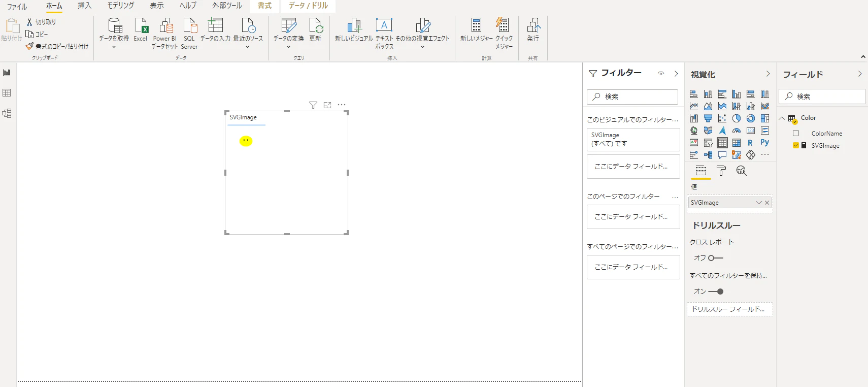Choose the slicer visual icon
The height and width of the screenshot is (387, 868).
(x=708, y=143)
